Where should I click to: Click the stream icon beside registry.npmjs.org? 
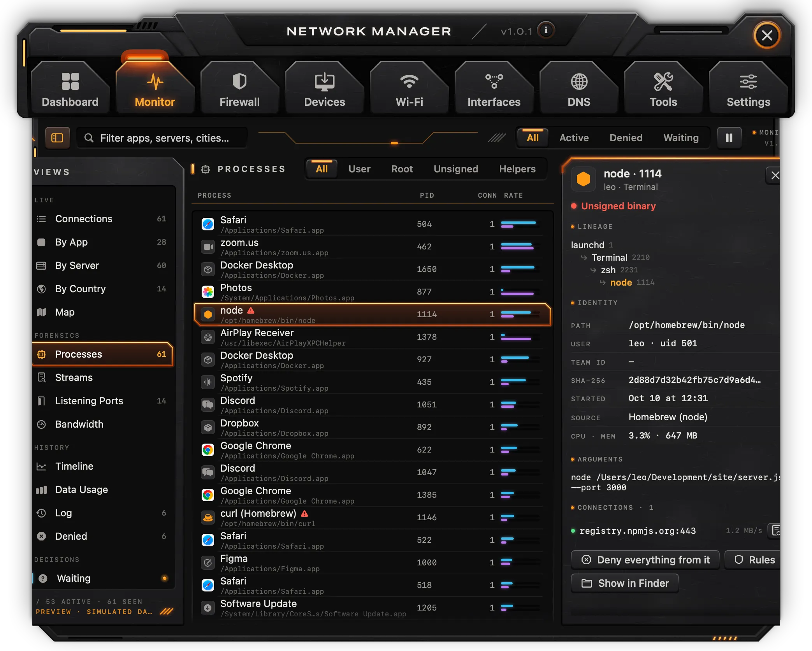pos(775,530)
